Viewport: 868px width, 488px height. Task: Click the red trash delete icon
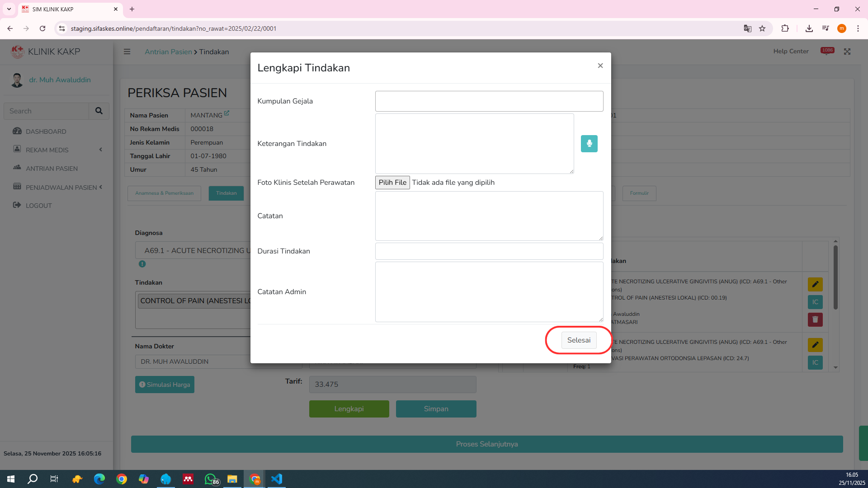click(x=815, y=320)
